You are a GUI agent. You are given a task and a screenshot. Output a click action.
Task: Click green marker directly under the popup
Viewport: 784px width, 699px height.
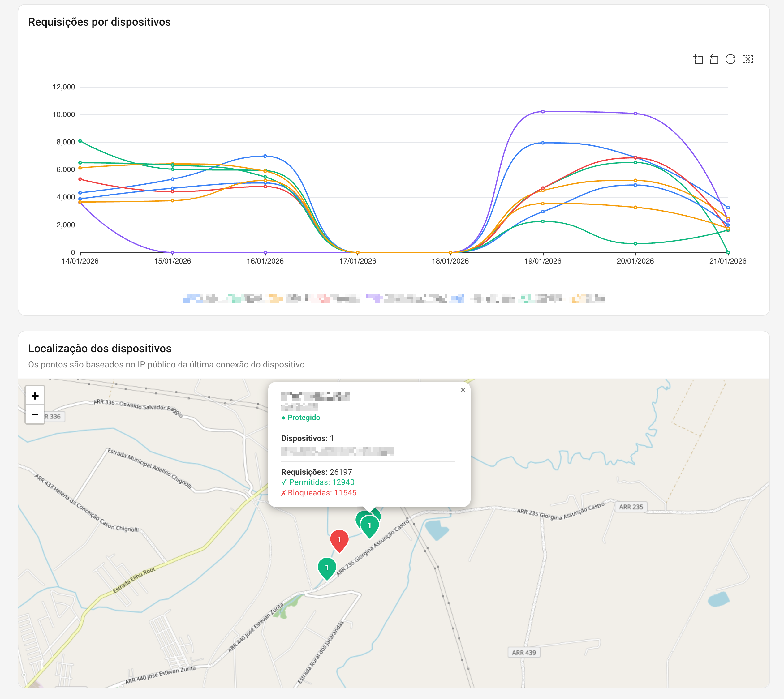(x=369, y=525)
